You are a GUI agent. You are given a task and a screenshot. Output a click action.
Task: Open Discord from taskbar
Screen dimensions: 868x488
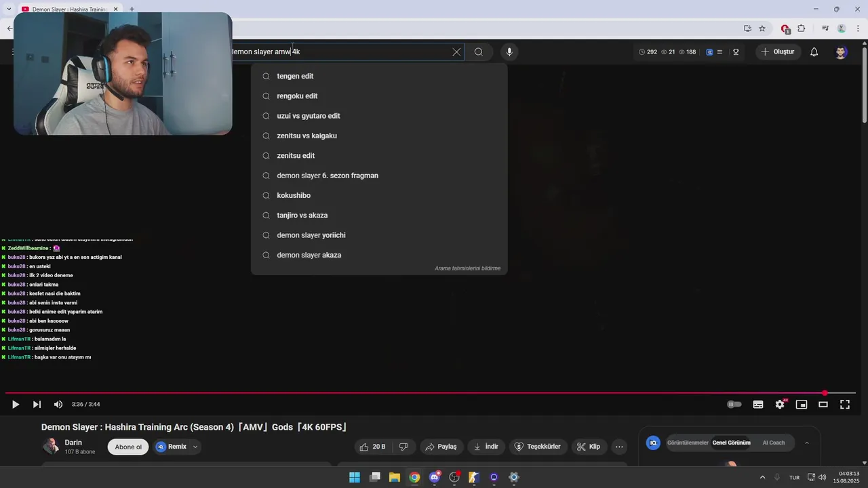435,477
